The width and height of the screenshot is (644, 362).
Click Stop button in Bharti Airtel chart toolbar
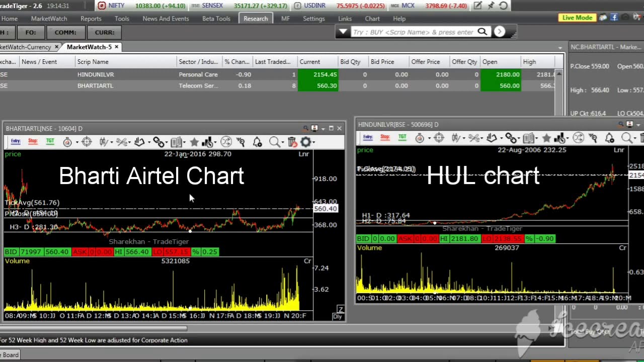click(33, 141)
